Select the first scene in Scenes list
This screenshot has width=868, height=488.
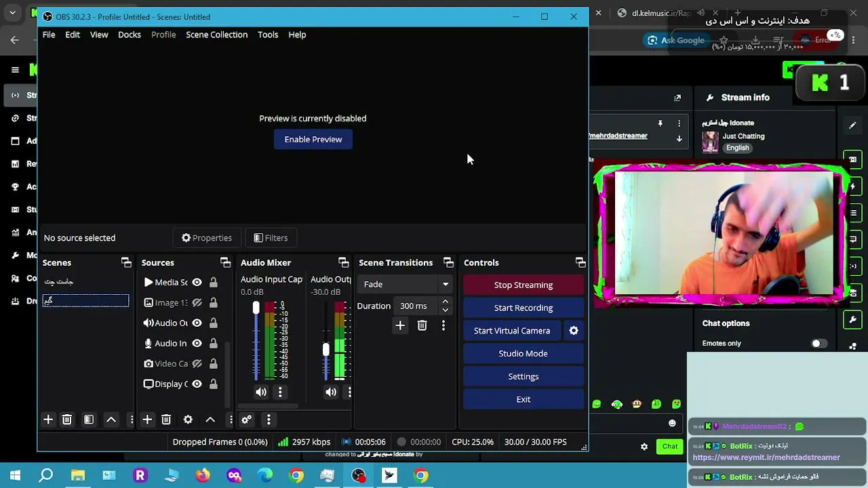[x=85, y=281]
